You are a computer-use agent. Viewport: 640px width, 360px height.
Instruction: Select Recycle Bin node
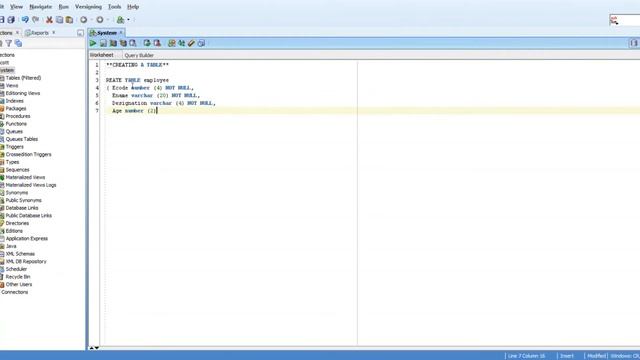[x=18, y=277]
